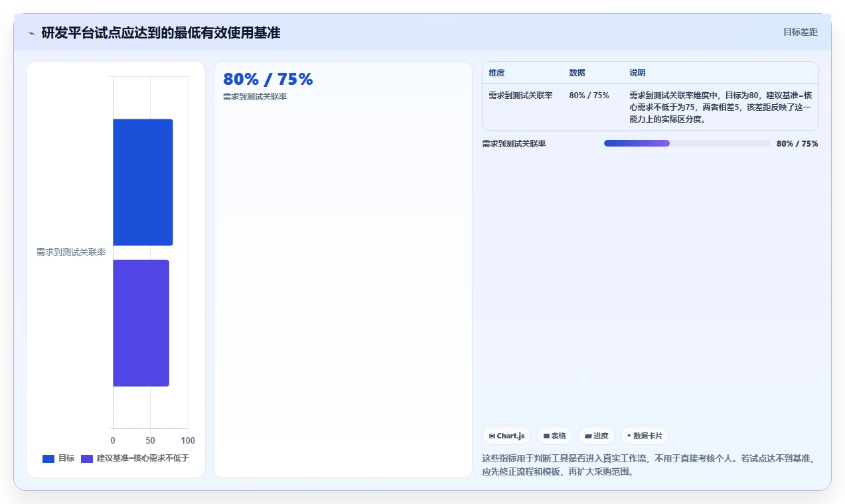
Task: Toggle the 目标 legend swatch
Action: click(48, 458)
